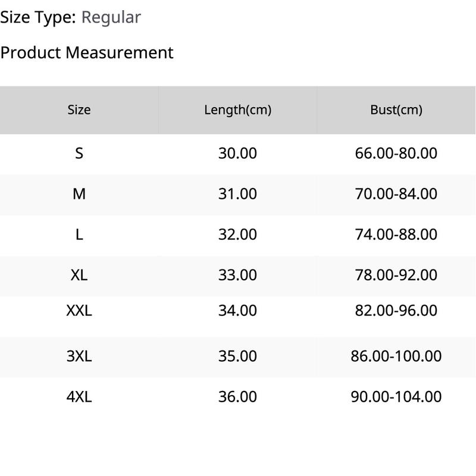Select the L size cell

click(79, 234)
